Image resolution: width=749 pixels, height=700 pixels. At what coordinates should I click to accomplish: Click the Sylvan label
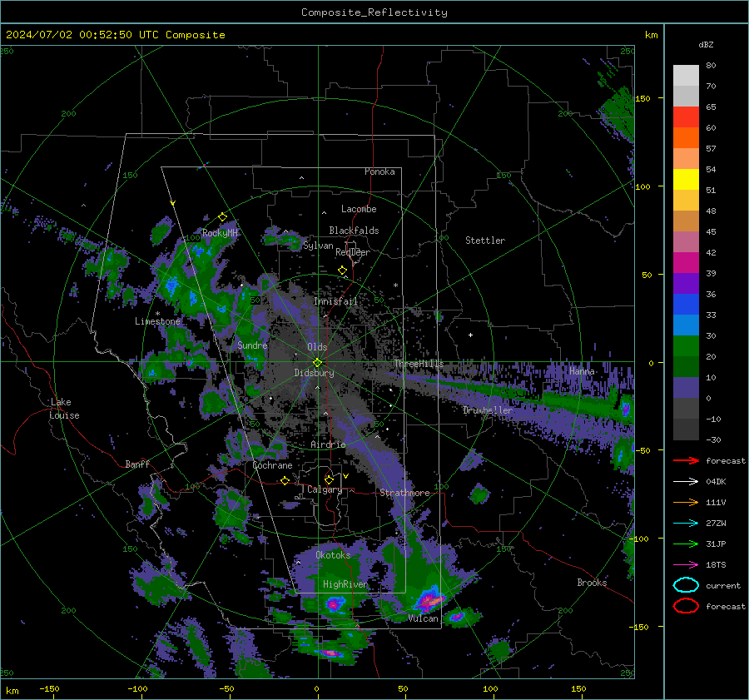coord(318,246)
